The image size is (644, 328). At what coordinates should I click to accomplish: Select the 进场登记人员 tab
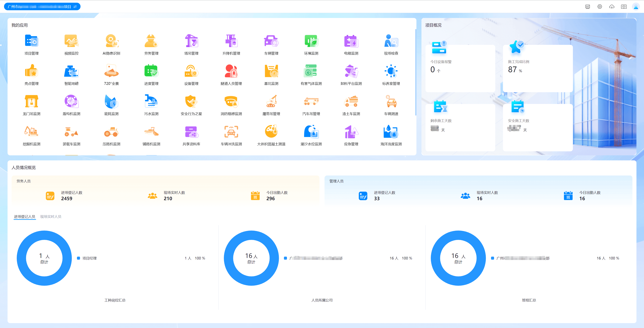(24, 217)
